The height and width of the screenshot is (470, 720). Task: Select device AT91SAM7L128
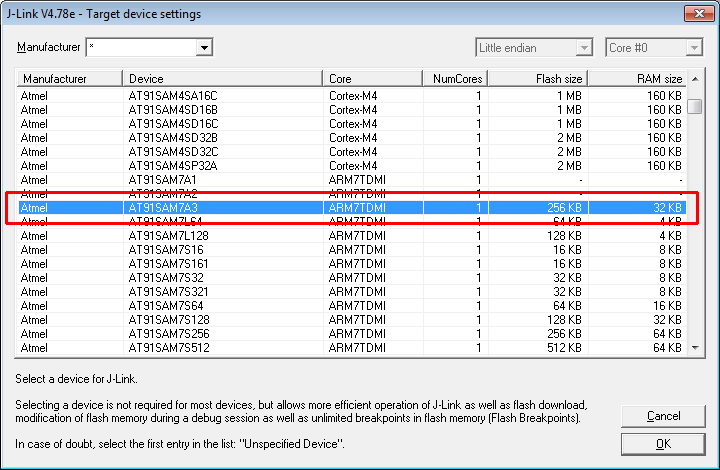point(352,235)
